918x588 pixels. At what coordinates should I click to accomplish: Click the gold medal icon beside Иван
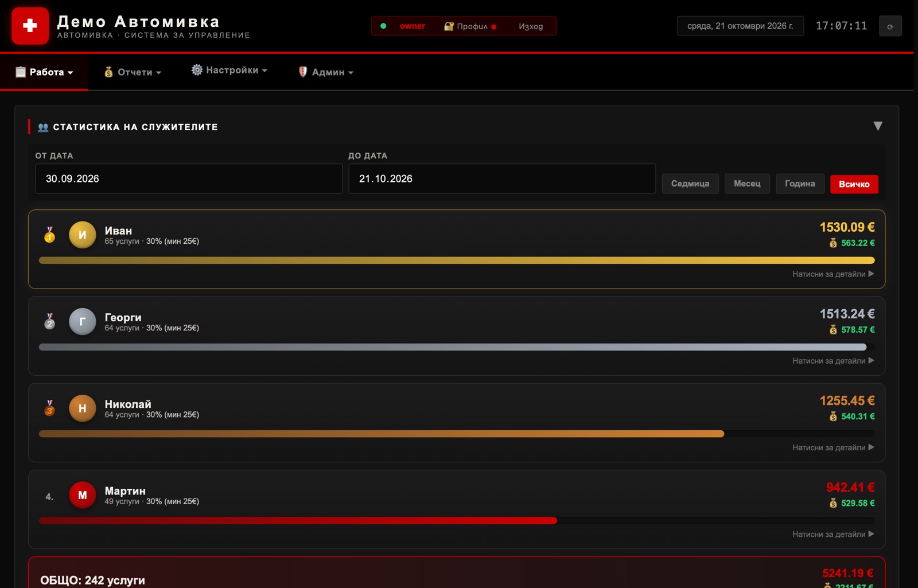(49, 235)
